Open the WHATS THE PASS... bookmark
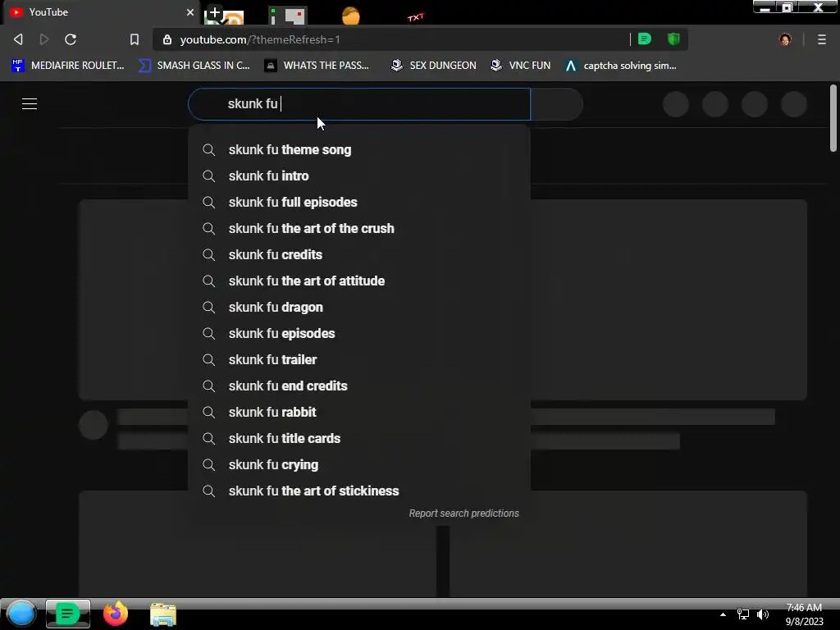 point(317,66)
